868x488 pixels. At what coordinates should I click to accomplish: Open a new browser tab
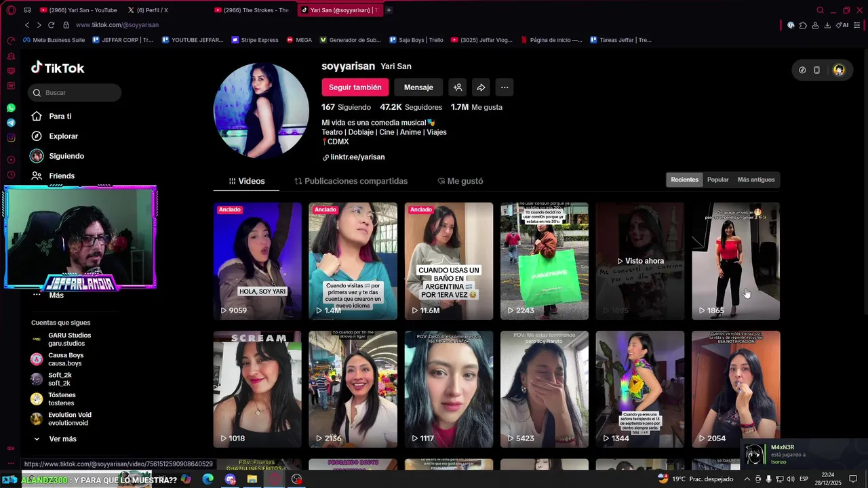389,10
